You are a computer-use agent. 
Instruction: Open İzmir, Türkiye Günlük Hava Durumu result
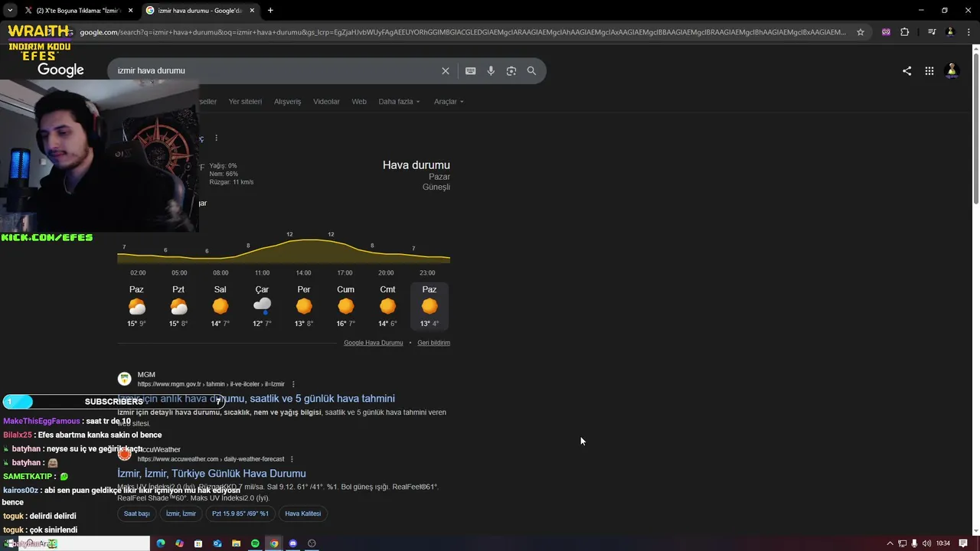coord(211,474)
